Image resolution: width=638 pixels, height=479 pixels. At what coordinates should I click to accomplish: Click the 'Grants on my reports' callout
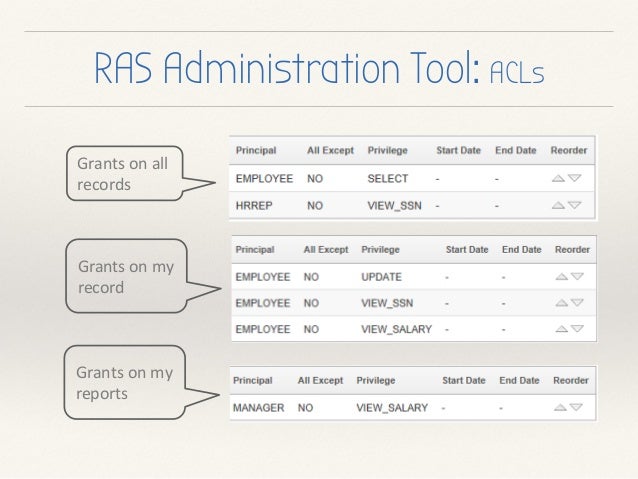point(125,383)
